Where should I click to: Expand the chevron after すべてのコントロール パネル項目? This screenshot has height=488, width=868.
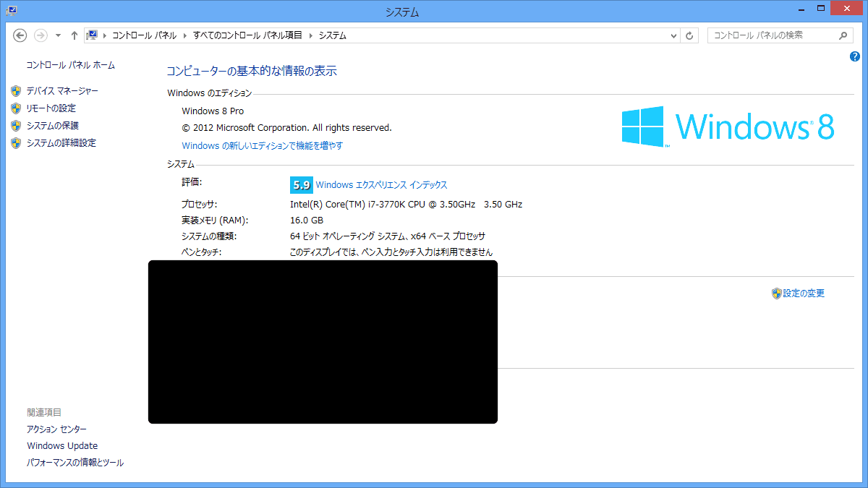tap(311, 35)
